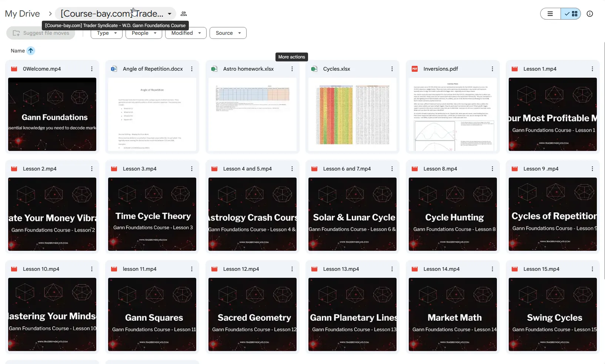Open More actions for 0Welcome.mp4

(x=92, y=69)
